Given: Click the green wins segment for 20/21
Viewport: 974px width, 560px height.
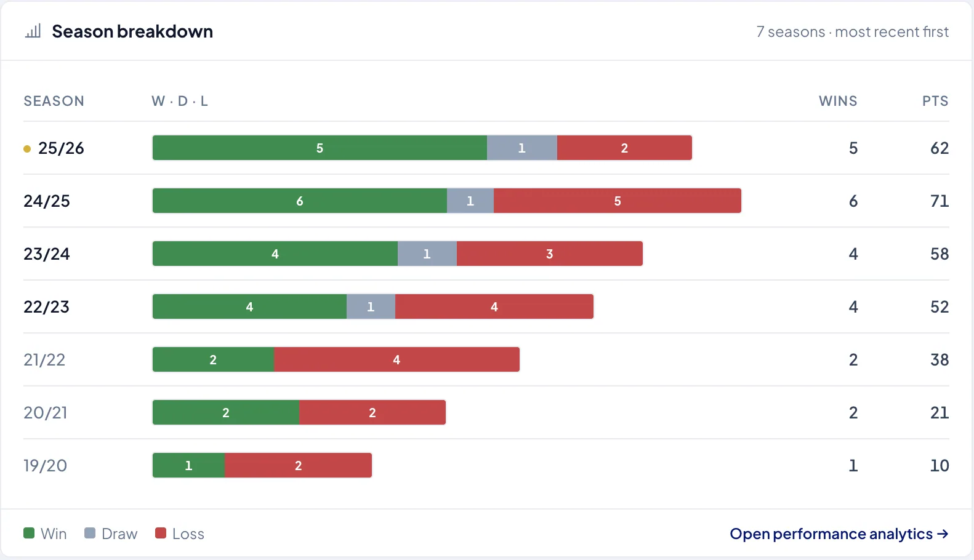Looking at the screenshot, I should pyautogui.click(x=226, y=412).
